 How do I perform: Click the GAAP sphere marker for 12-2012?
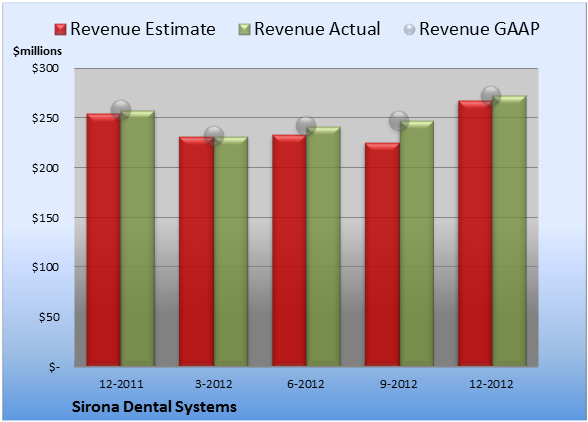[x=491, y=96]
